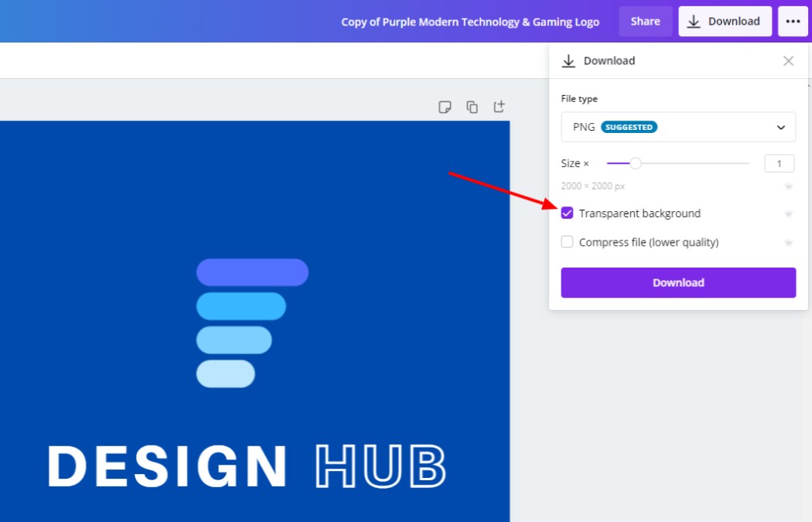Click the top bar Download button
This screenshot has height=522, width=812.
pyautogui.click(x=725, y=21)
